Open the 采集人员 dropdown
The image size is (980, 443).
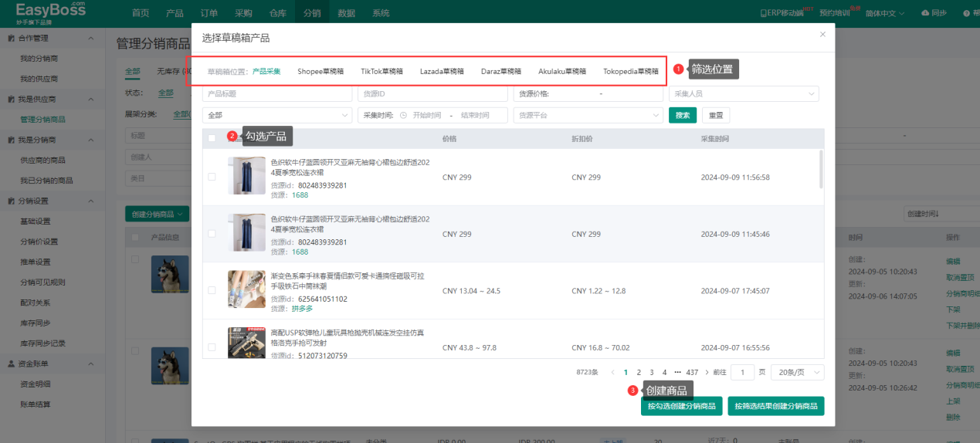pos(744,93)
